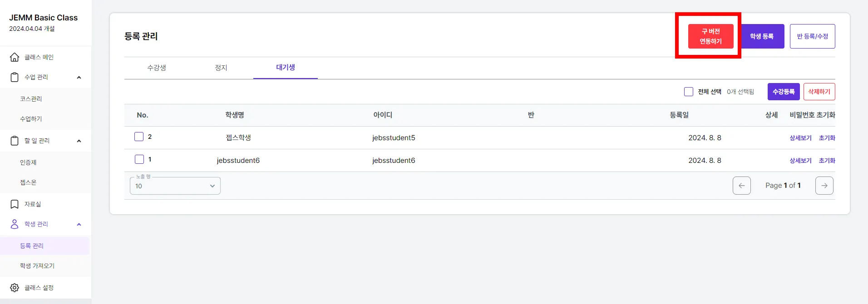Click the clipboard icon for 할 일 관리
Viewport: 868px width, 304px height.
15,141
